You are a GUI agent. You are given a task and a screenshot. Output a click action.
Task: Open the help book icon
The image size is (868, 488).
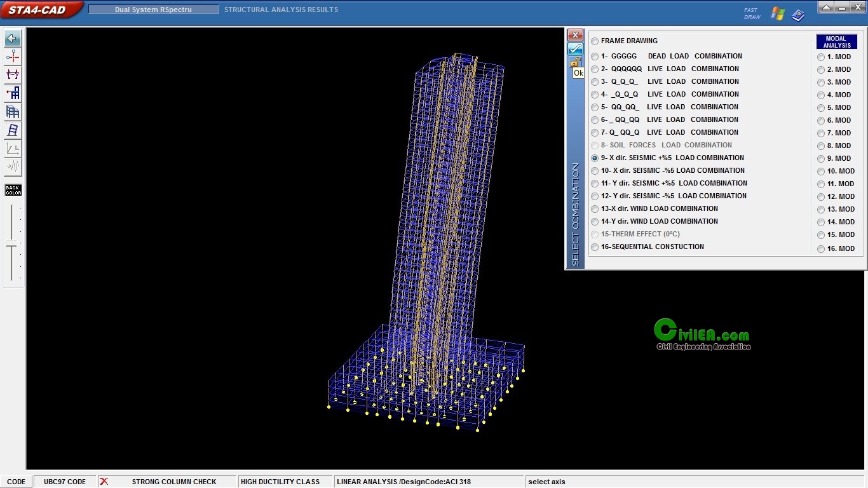point(797,15)
